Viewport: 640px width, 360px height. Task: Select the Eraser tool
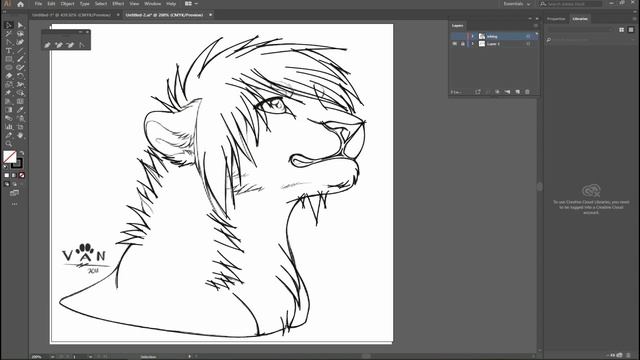pyautogui.click(x=9, y=76)
